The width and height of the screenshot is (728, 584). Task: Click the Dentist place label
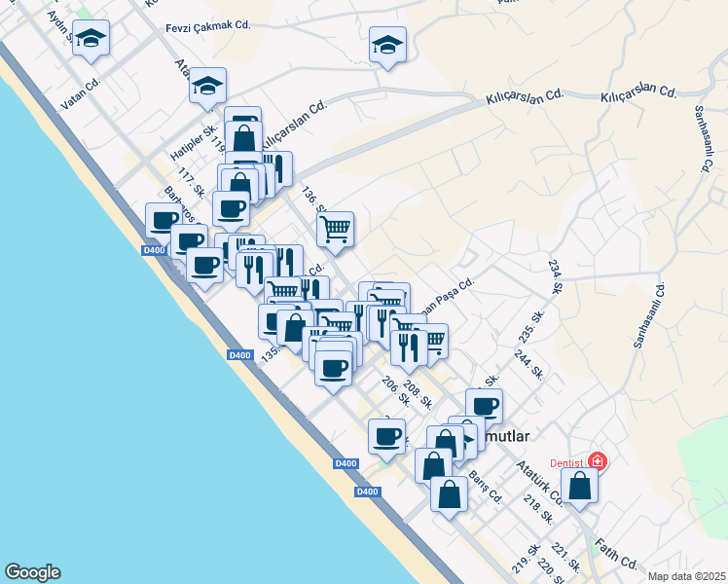point(566,463)
